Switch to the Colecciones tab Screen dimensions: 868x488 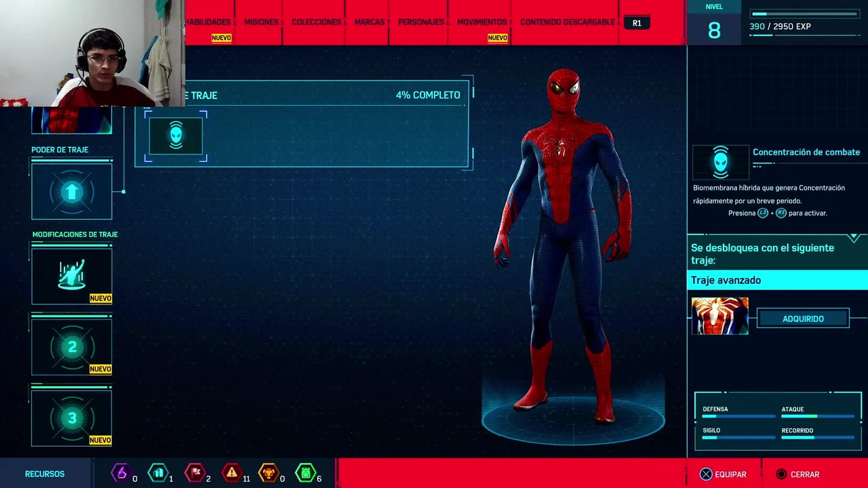(317, 22)
